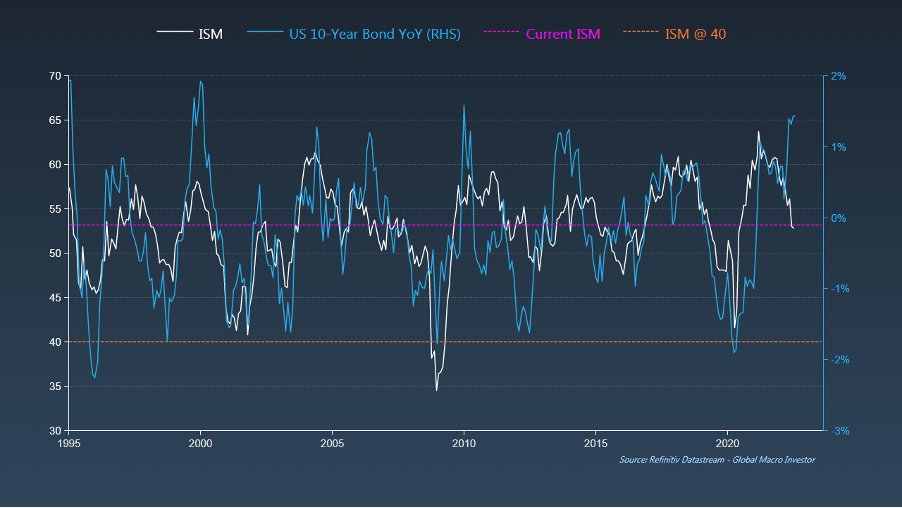Click the blue US 10-Year Bond legend swatch

point(265,34)
